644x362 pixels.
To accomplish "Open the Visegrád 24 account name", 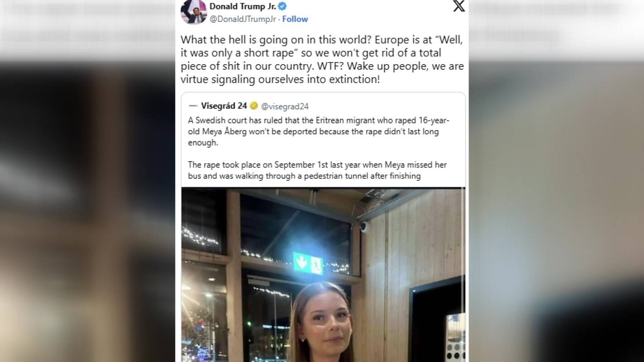I will click(x=224, y=106).
